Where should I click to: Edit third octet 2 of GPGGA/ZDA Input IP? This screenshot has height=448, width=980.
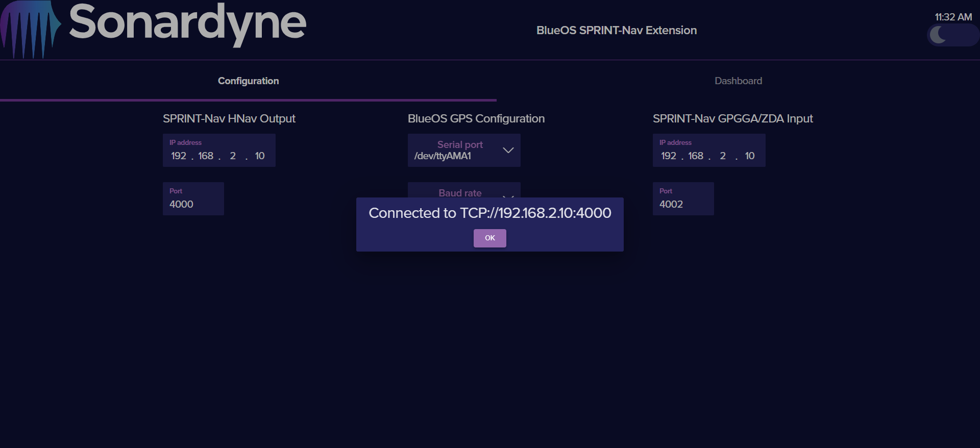723,156
